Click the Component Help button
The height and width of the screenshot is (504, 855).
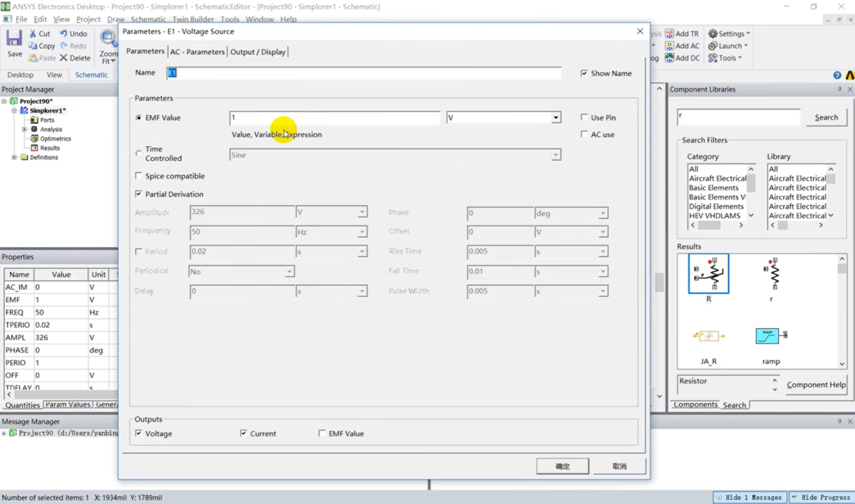coord(816,384)
